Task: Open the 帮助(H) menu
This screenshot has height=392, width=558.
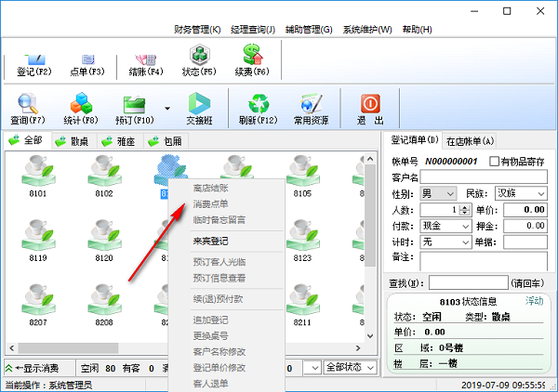Action: click(x=417, y=30)
